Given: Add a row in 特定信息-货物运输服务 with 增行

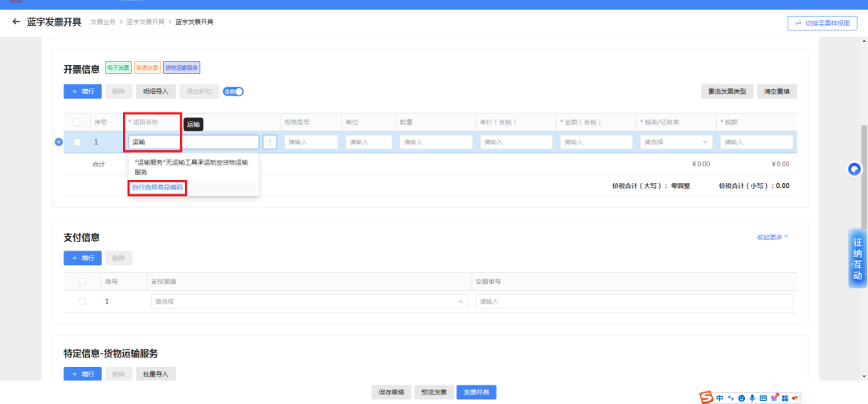Looking at the screenshot, I should [x=83, y=373].
